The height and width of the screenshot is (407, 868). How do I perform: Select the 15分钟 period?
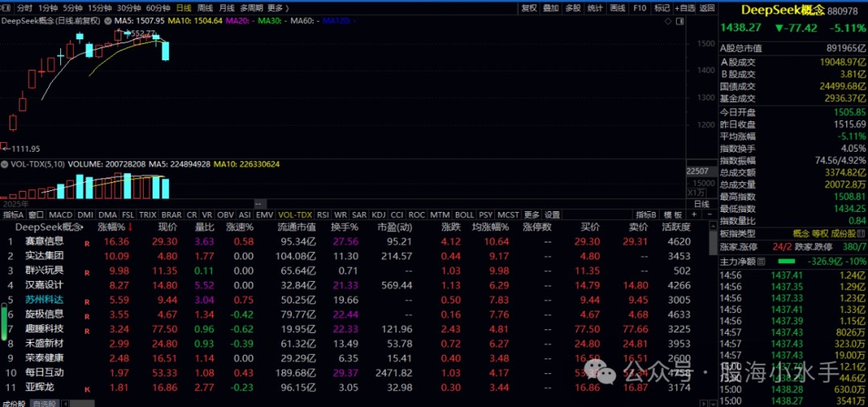(100, 8)
